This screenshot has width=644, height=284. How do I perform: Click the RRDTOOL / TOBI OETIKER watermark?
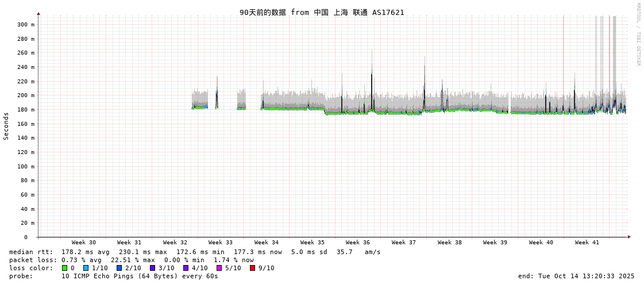[638, 34]
